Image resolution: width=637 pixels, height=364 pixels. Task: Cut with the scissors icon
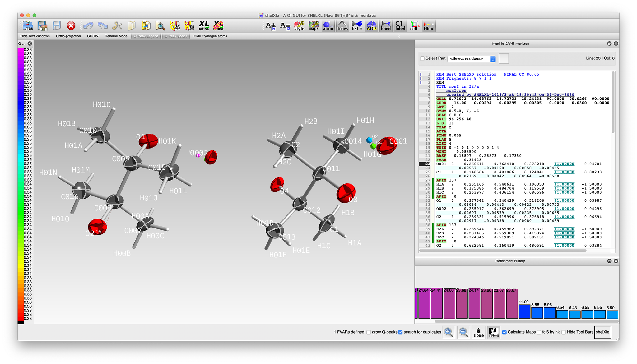coord(117,25)
